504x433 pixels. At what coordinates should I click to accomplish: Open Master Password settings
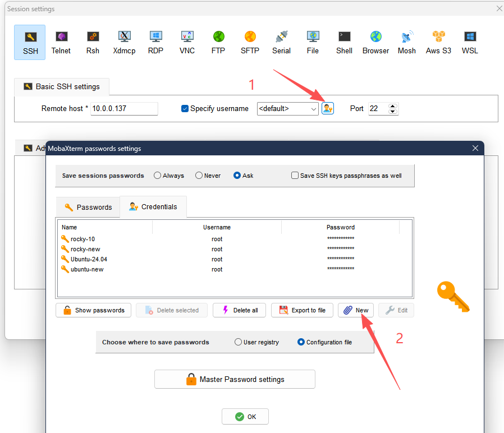pos(235,379)
